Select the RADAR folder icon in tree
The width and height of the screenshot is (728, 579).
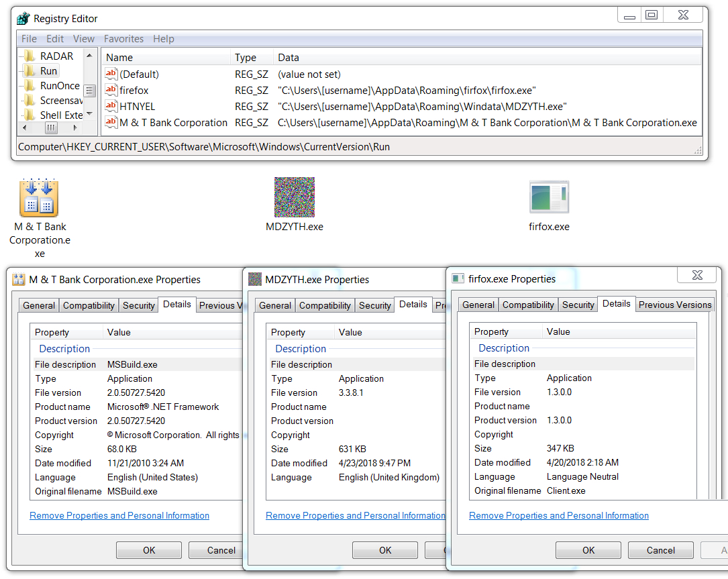point(30,56)
